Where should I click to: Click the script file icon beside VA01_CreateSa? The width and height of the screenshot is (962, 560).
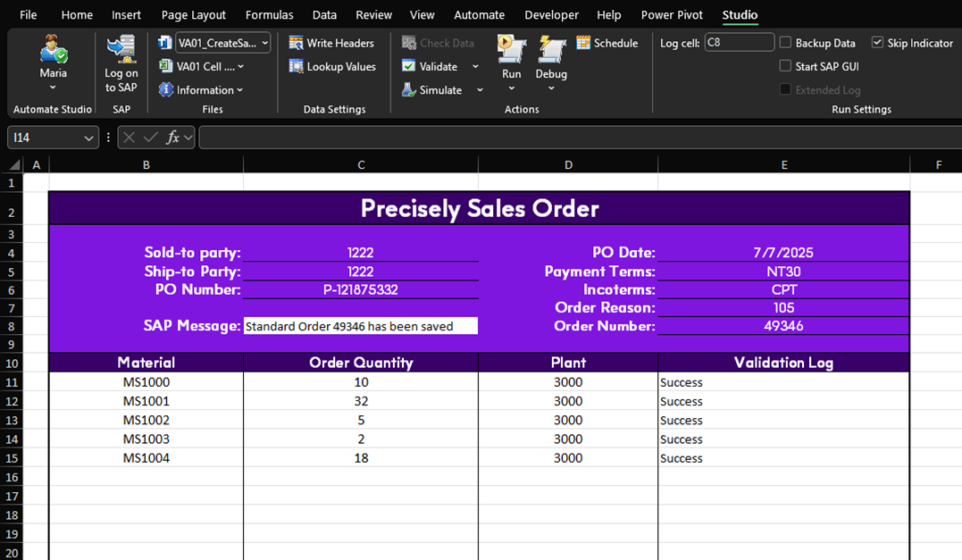(x=165, y=43)
